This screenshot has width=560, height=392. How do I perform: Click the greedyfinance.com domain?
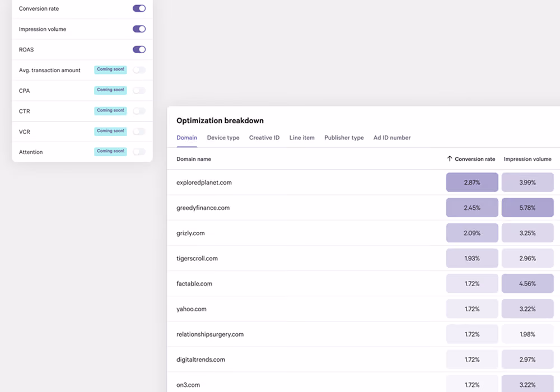(x=203, y=208)
